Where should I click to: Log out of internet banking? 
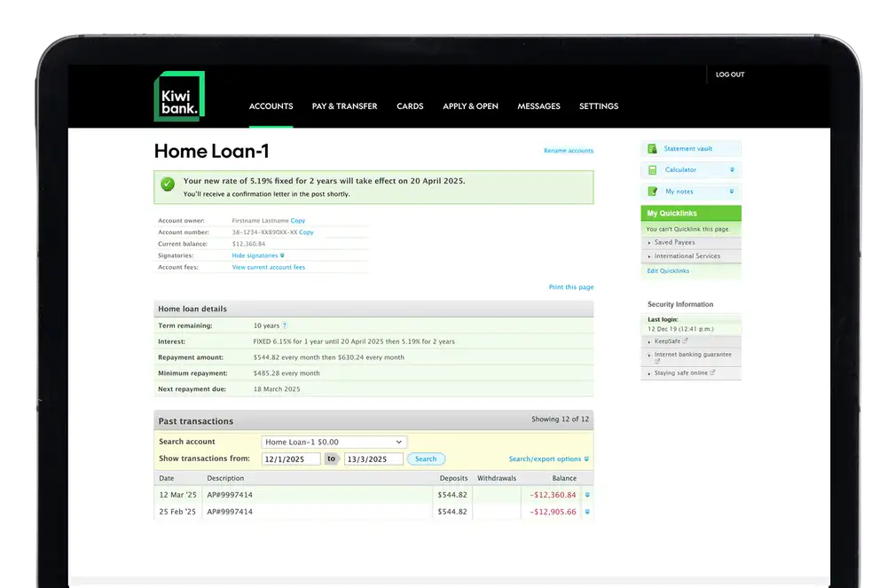tap(730, 74)
